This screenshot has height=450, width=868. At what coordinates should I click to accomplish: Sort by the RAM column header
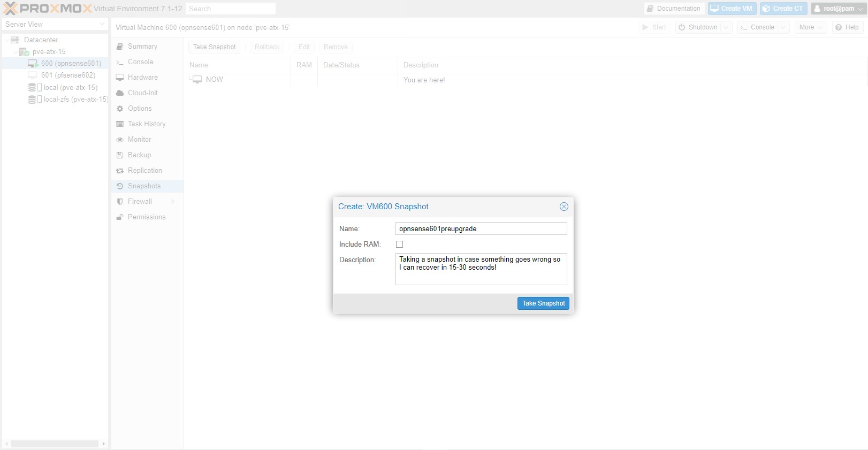[x=304, y=65]
